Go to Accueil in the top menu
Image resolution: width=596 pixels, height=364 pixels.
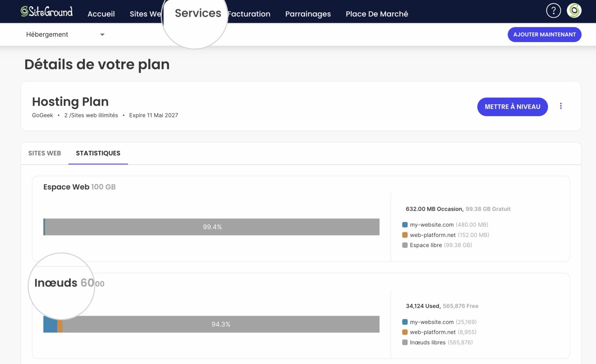[x=101, y=14]
